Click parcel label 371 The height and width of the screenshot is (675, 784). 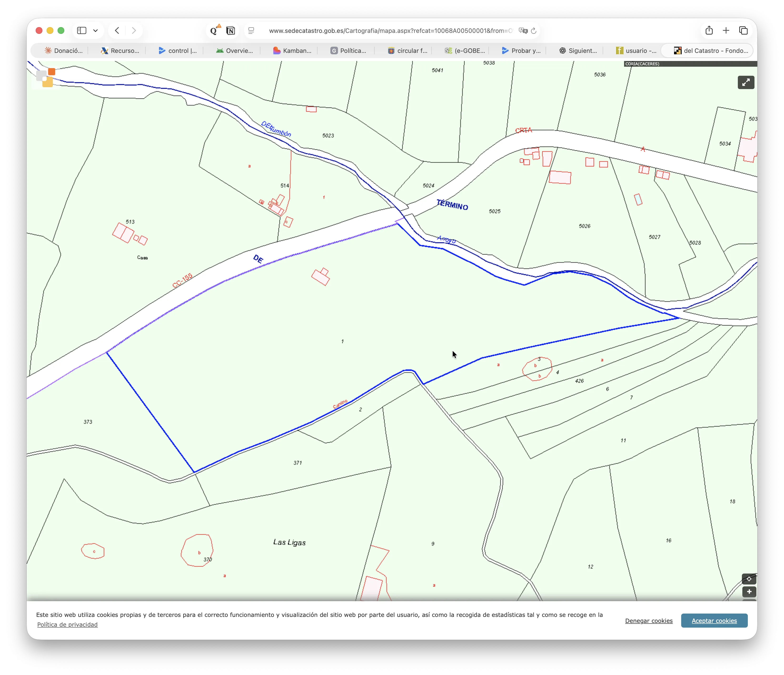[x=298, y=463]
